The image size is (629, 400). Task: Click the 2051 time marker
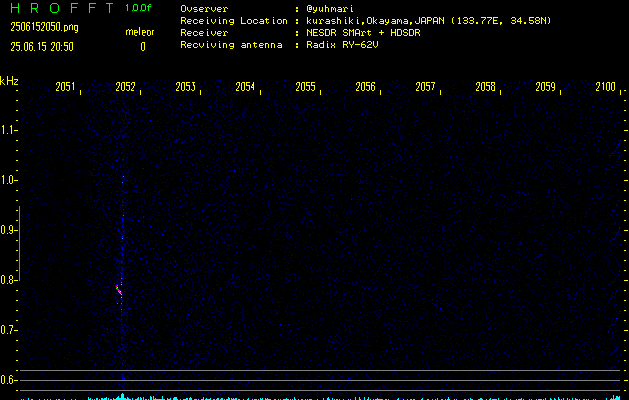coord(65,87)
